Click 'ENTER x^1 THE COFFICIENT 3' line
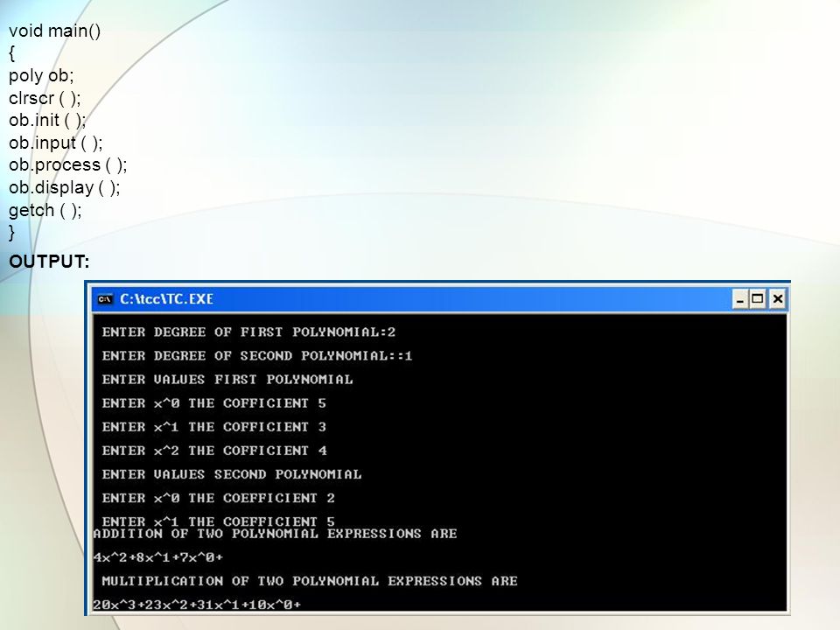This screenshot has height=630, width=840. [x=213, y=427]
